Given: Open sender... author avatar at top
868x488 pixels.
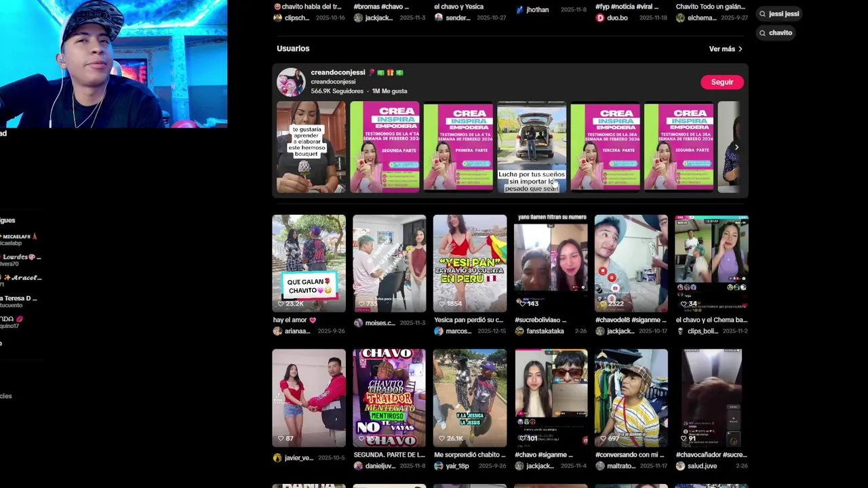Looking at the screenshot, I should [439, 18].
